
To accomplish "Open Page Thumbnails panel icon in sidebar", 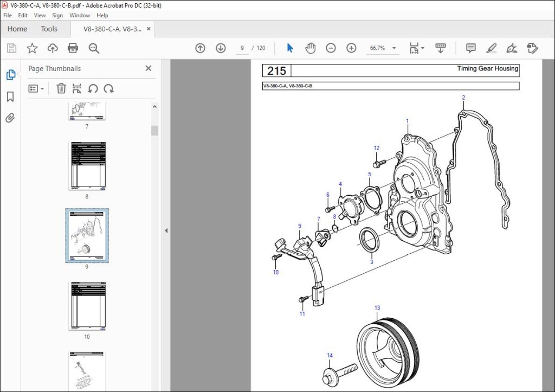I will pyautogui.click(x=11, y=75).
